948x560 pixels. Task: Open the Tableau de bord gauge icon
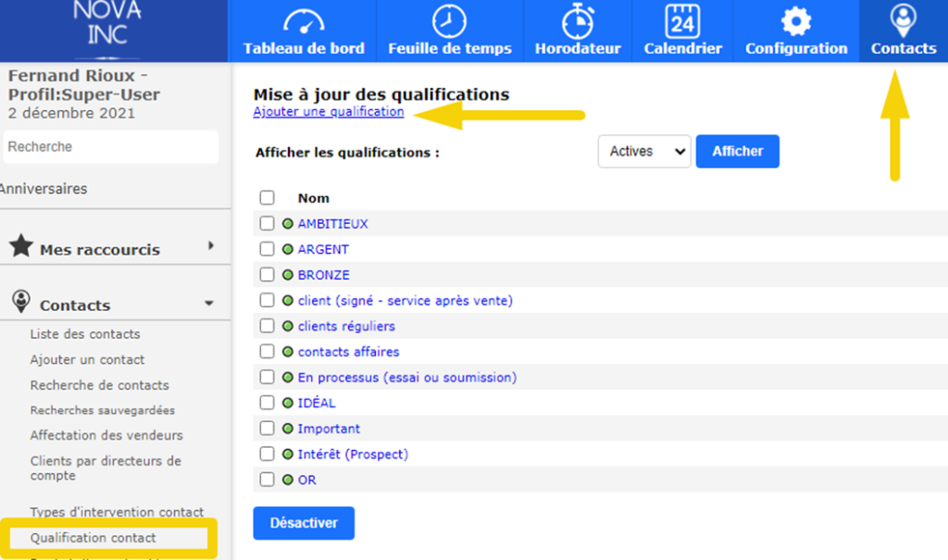(304, 20)
